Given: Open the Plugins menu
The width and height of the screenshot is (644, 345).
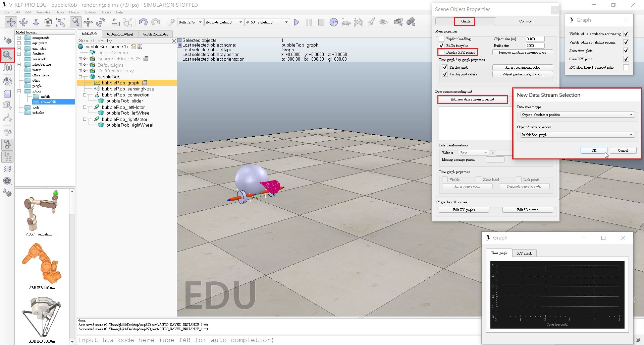Looking at the screenshot, I should point(74,12).
